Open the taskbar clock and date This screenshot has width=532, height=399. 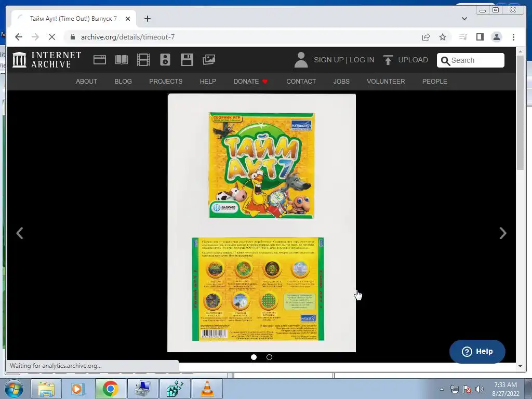tap(506, 389)
